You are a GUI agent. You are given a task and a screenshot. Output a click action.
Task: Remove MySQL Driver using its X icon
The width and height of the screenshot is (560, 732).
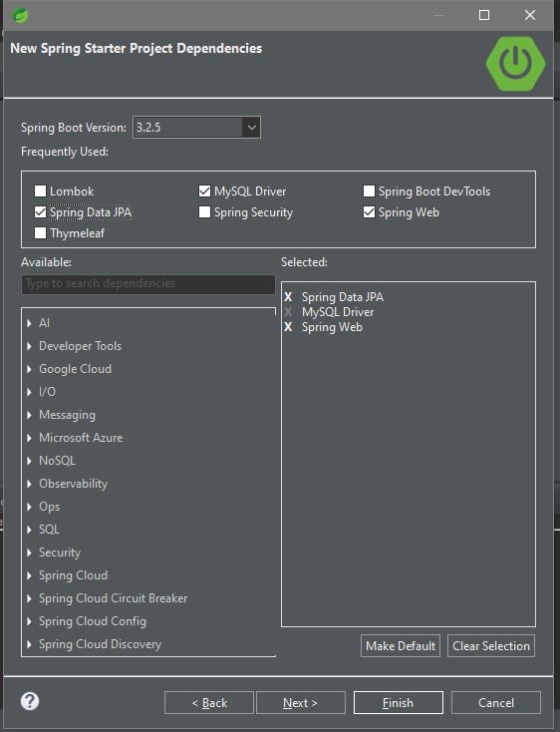pos(288,312)
